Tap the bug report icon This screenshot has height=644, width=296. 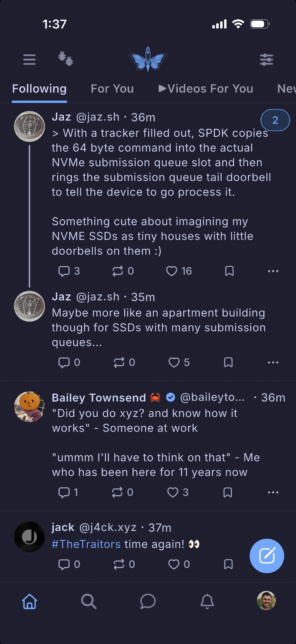[65, 59]
